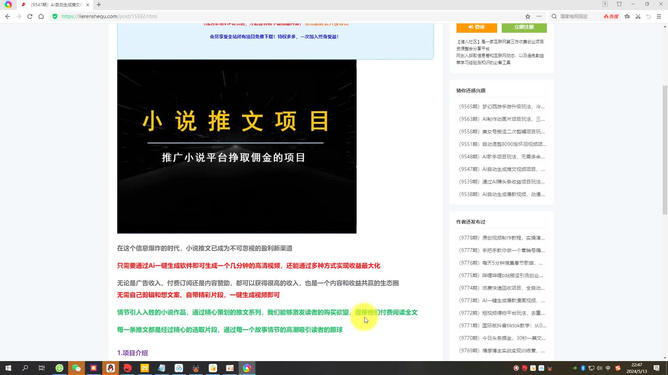Click the volume speaker tray icon

(x=599, y=368)
